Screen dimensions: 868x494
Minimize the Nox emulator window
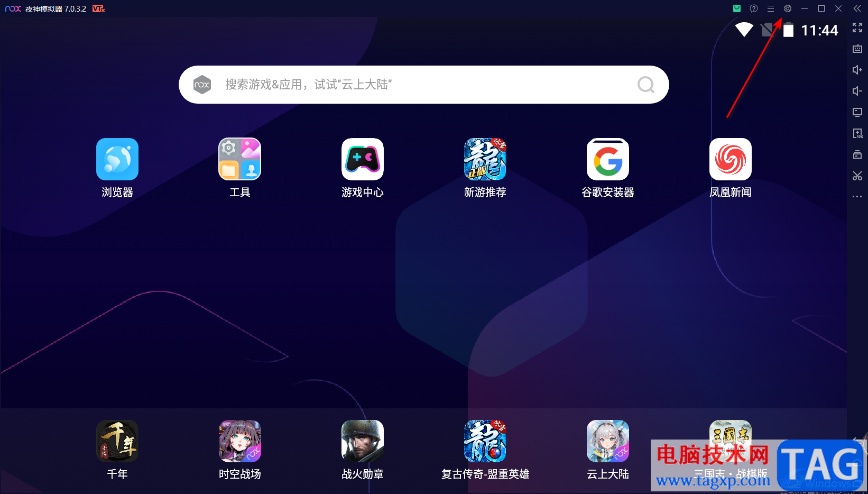805,8
